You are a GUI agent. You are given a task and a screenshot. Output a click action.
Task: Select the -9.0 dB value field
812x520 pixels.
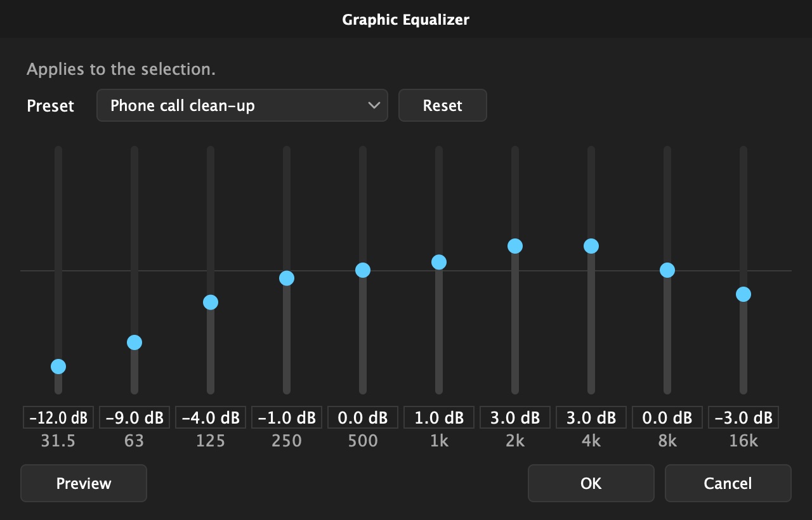coord(134,418)
